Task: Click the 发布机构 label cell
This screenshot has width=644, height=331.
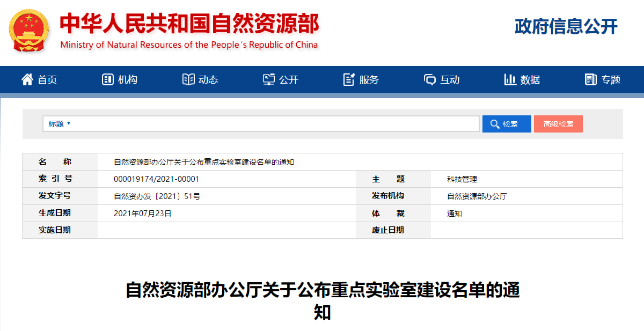Action: (393, 196)
